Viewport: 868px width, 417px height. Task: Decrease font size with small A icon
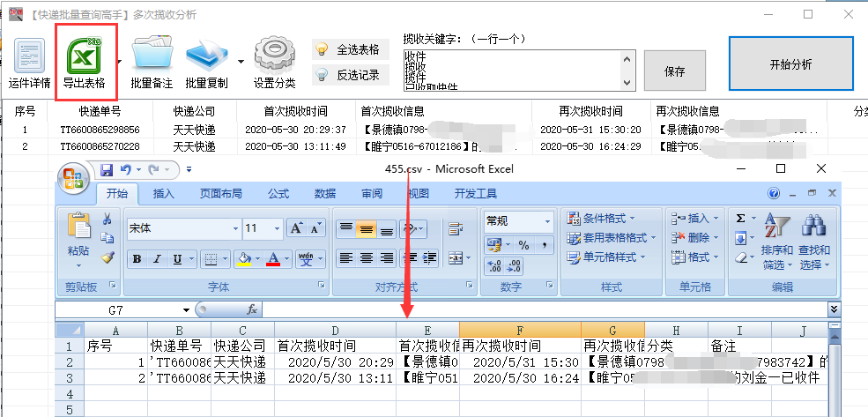[315, 228]
